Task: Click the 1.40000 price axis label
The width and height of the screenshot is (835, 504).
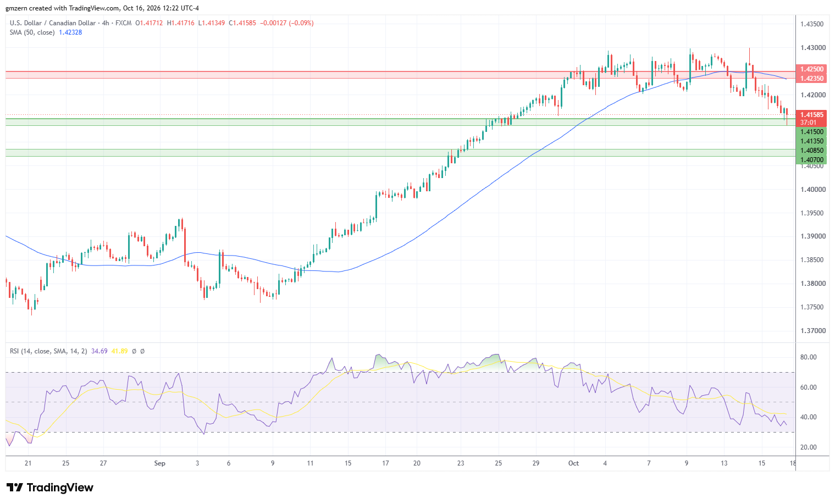Action: [x=812, y=190]
